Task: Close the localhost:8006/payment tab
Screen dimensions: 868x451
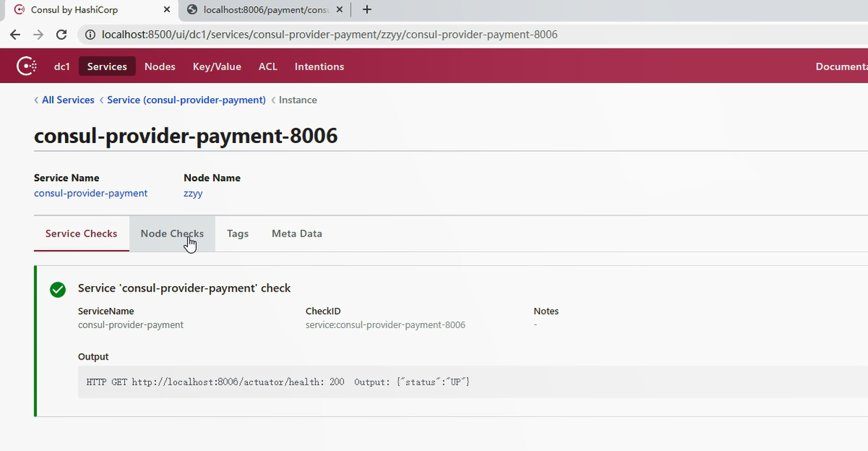Action: pos(339,10)
